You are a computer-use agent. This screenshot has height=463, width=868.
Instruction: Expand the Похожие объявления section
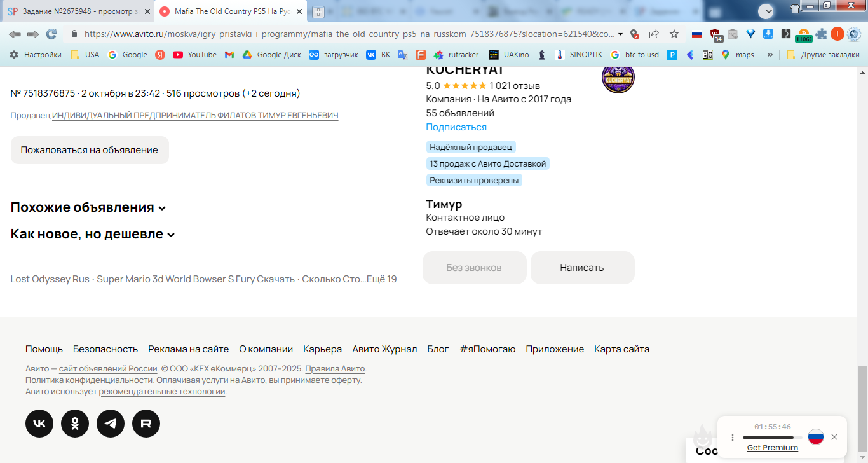[88, 207]
